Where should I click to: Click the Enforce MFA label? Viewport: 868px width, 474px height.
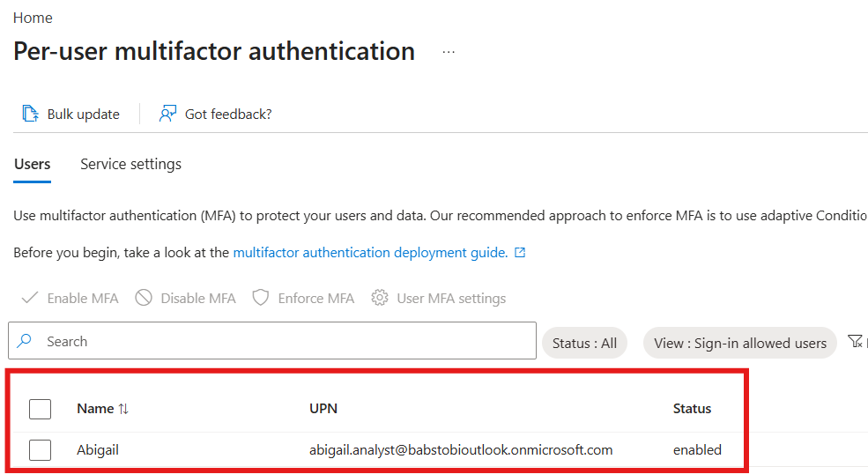click(x=316, y=299)
